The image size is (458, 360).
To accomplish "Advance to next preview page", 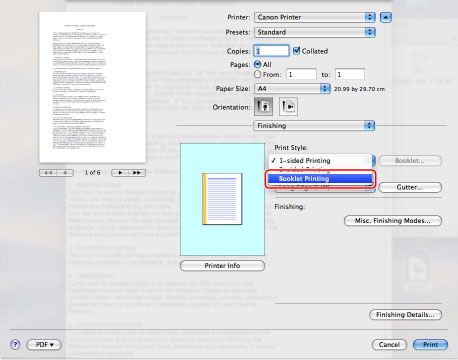I will point(120,173).
